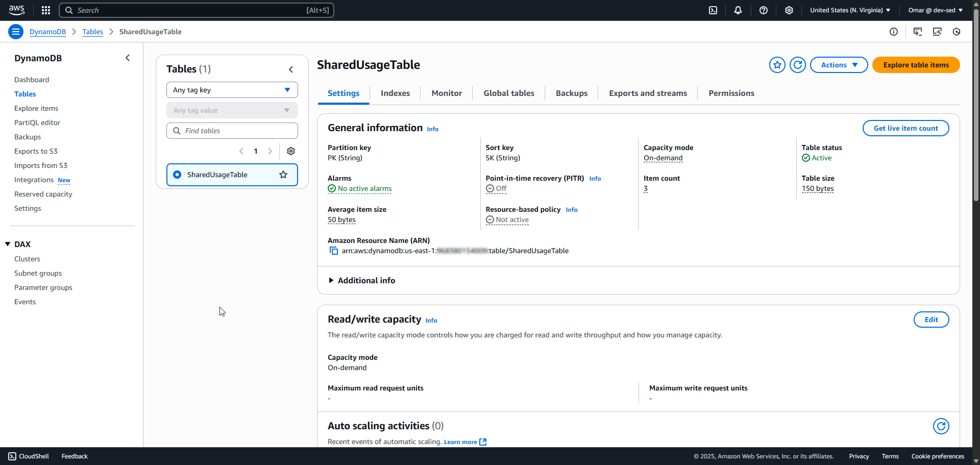The width and height of the screenshot is (980, 465).
Task: Click the hexagon settings icon in the breadcrumb bar
Action: click(957, 32)
